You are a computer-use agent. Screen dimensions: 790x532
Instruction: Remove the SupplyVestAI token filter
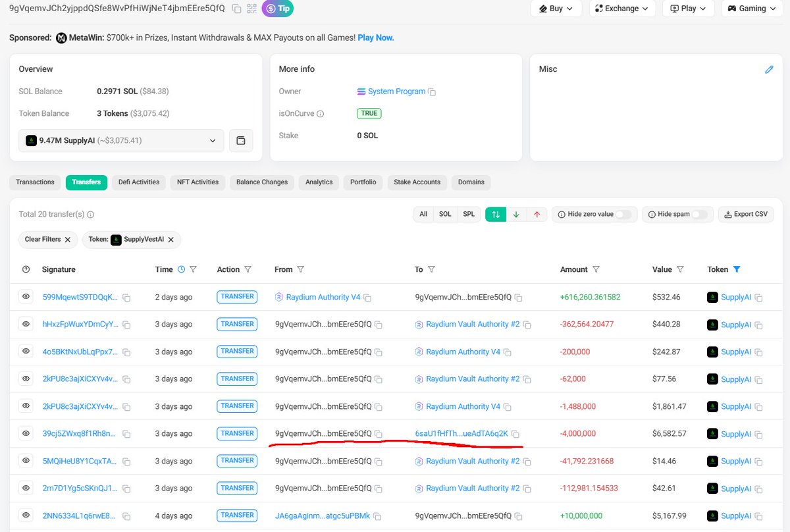(171, 240)
